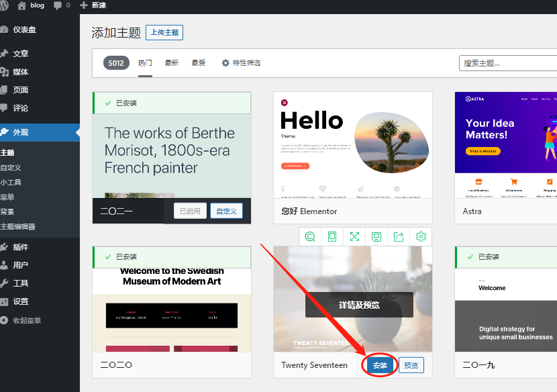Click the WordPress logo icon
557x392 pixels.
[x=3, y=5]
